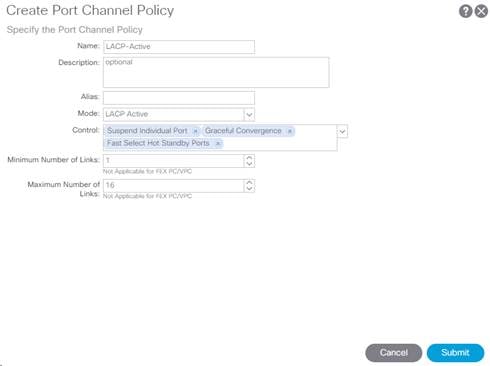This screenshot has width=490, height=366.
Task: Increase the Maximum Number of Links value
Action: coord(249,183)
